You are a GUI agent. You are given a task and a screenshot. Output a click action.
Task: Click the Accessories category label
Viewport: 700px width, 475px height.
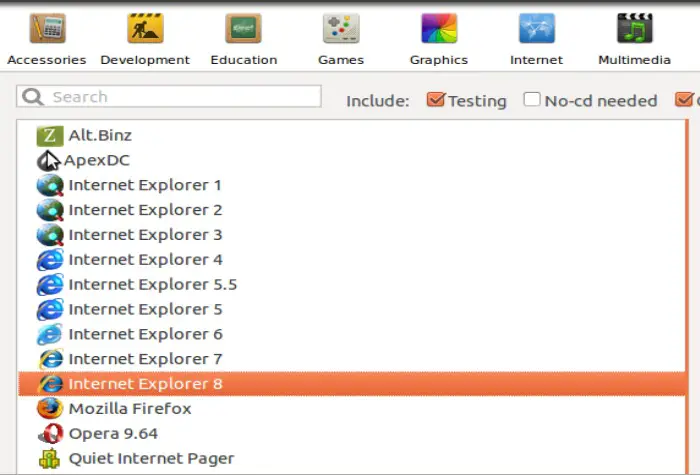47,60
